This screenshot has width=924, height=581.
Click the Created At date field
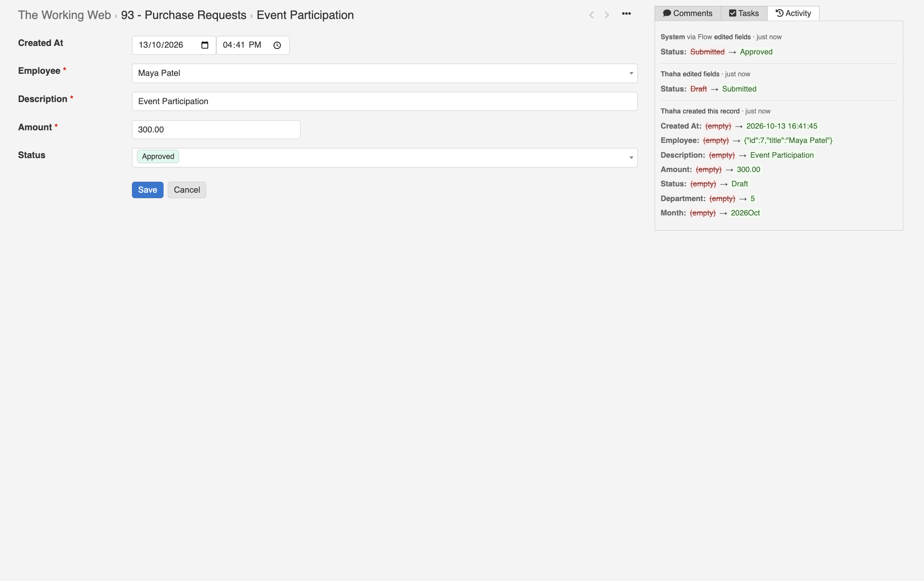pos(174,45)
